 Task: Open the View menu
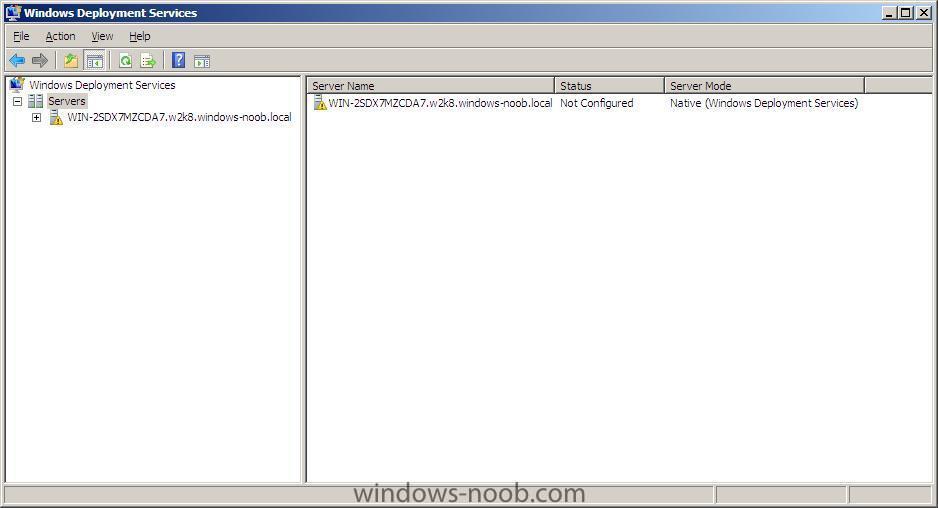click(102, 36)
